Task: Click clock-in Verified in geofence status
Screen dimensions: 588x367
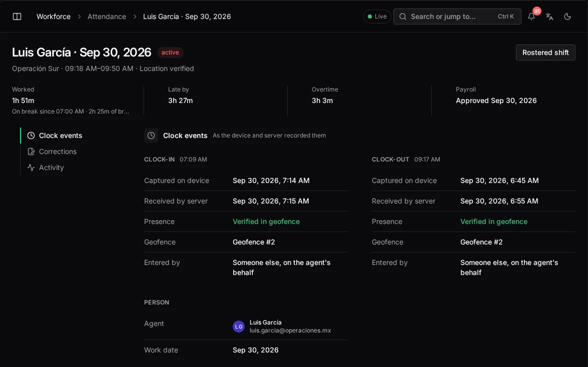Action: pos(266,221)
